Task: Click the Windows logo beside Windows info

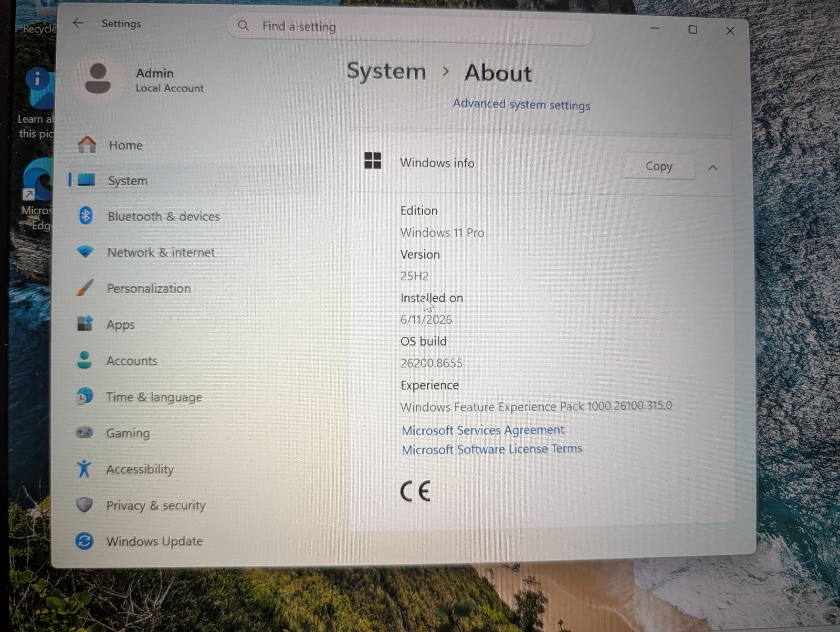Action: click(373, 161)
